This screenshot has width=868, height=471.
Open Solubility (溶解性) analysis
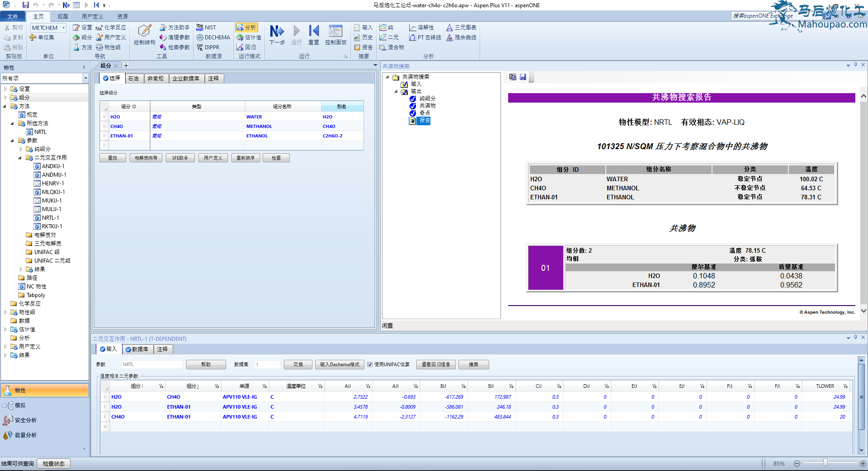coord(421,28)
